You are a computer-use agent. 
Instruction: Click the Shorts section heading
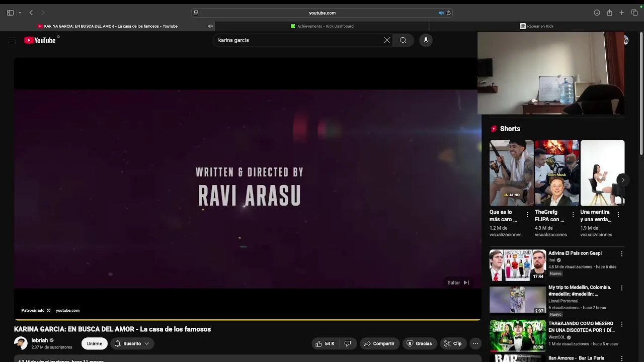(x=510, y=129)
